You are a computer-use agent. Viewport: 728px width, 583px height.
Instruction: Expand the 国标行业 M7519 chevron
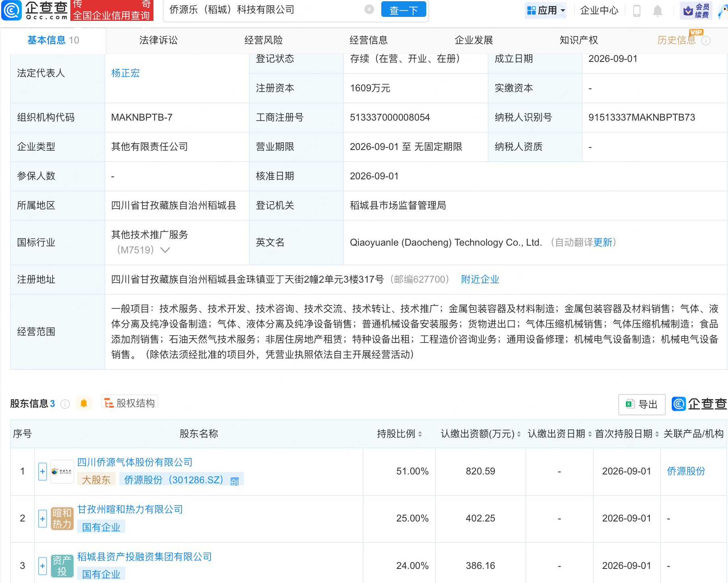[x=165, y=250]
